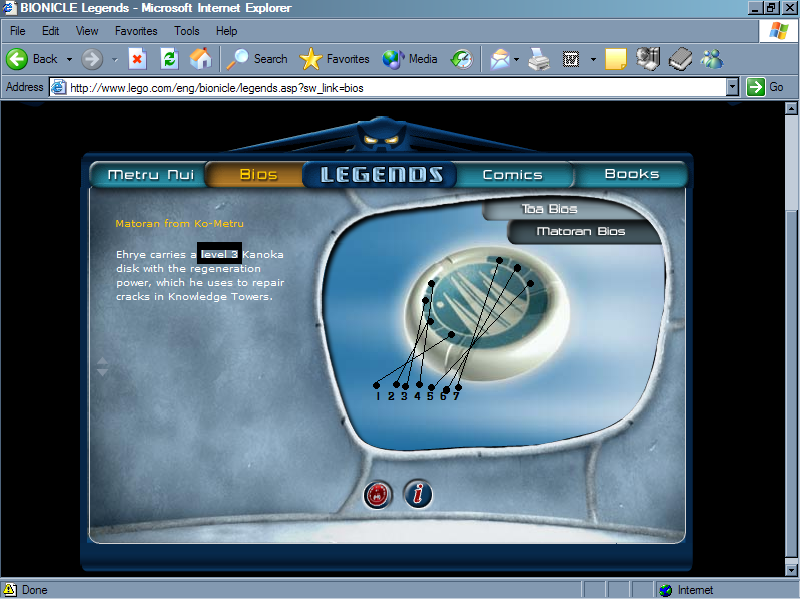Open Favorites with the star icon
The height and width of the screenshot is (600, 800).
[310, 59]
